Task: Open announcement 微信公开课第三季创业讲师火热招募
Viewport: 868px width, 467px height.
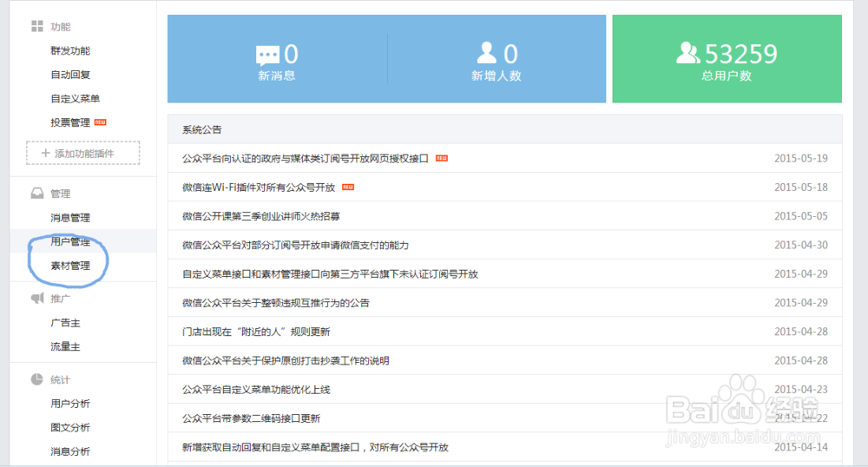Action: [x=260, y=216]
